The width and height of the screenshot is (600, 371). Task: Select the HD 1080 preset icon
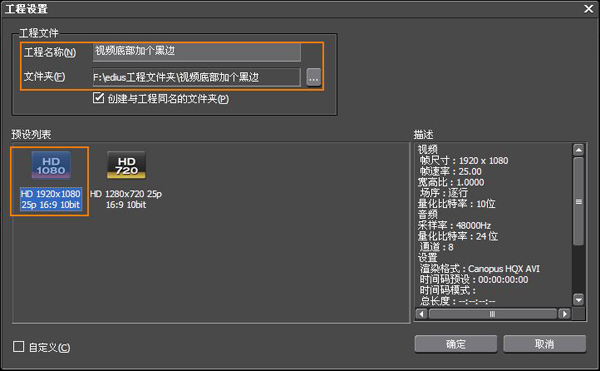pyautogui.click(x=51, y=165)
